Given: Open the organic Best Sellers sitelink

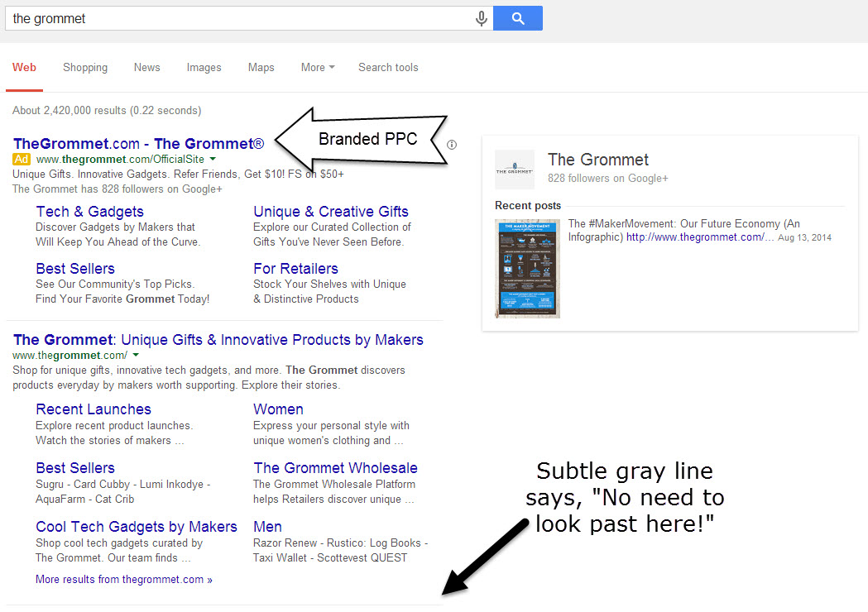Looking at the screenshot, I should point(75,468).
